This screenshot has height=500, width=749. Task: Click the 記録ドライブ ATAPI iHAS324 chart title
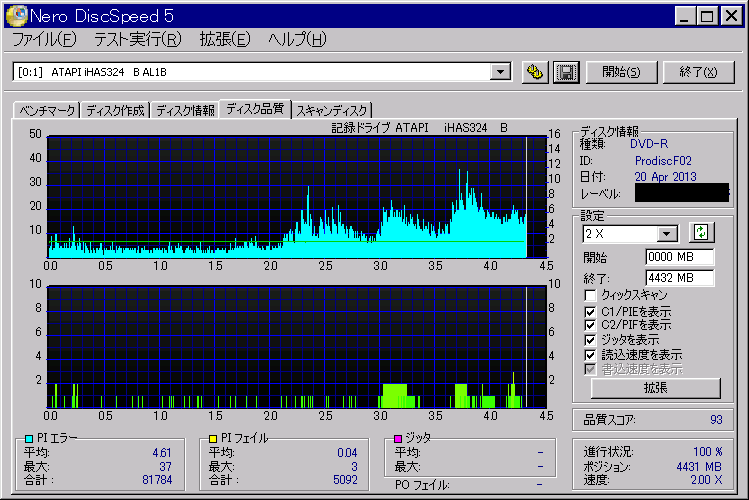coord(419,128)
